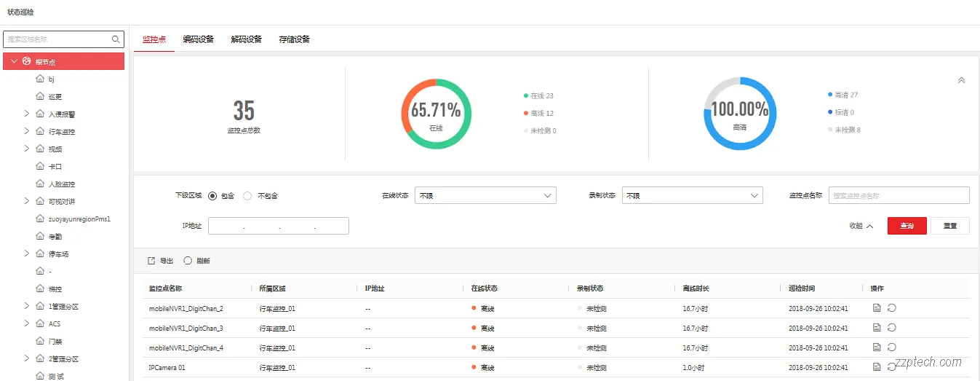
Task: Open the 在线状态 dropdown
Action: pyautogui.click(x=485, y=195)
